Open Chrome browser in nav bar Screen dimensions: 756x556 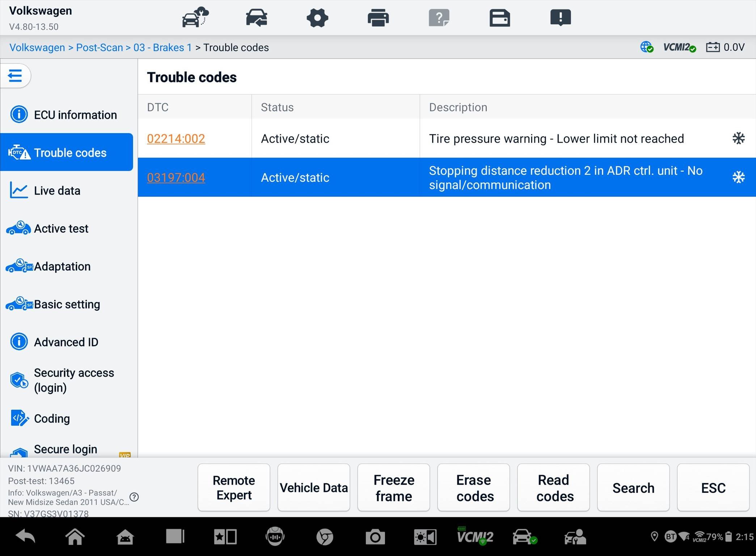[325, 537]
